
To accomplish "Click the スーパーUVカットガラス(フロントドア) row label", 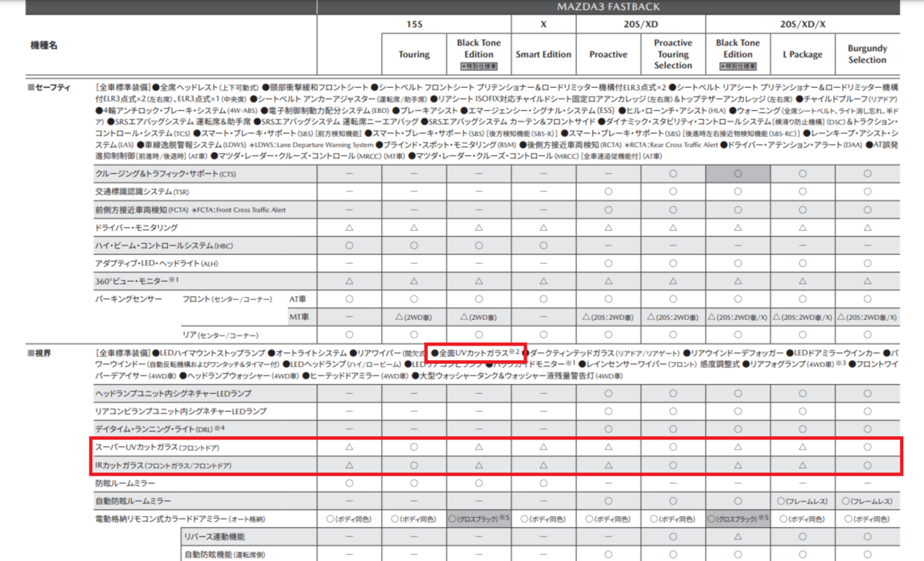I will (156, 447).
